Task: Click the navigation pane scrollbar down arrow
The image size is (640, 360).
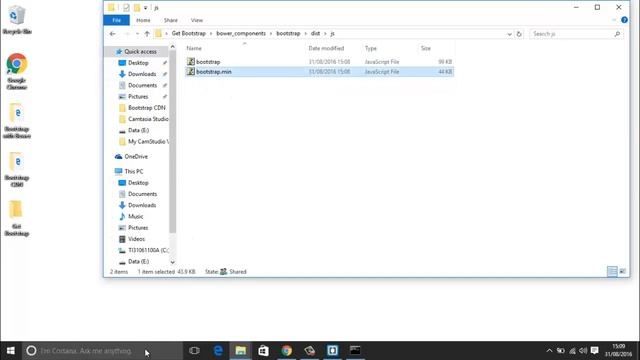Action: click(173, 262)
